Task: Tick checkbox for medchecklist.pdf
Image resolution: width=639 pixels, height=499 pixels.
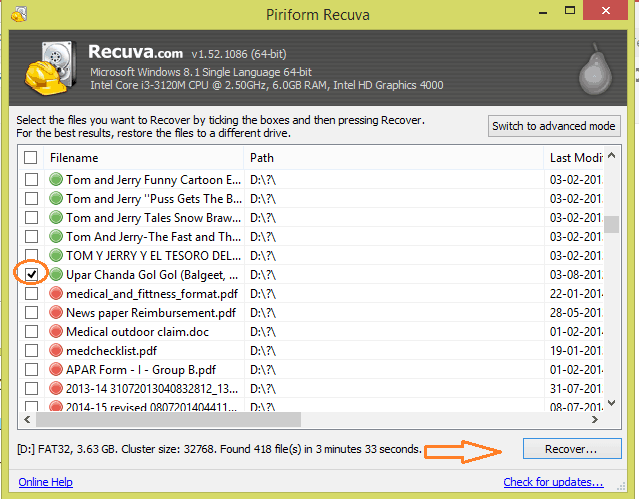Action: (31, 351)
